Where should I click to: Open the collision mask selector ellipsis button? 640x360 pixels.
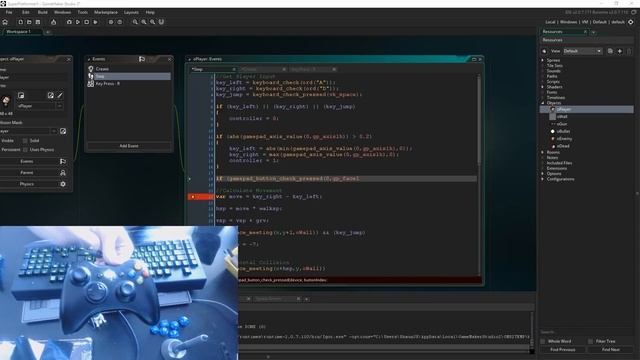point(53,131)
